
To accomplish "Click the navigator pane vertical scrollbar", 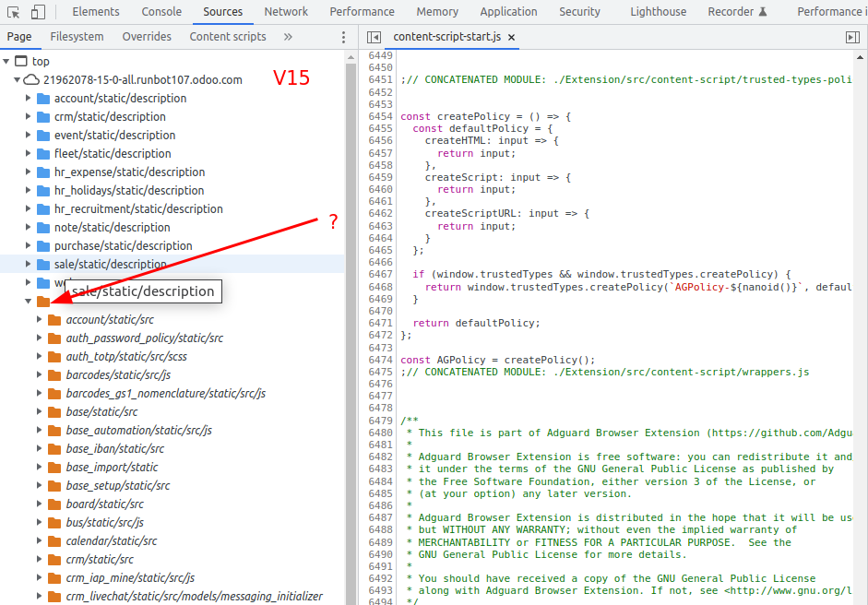I will 351,277.
